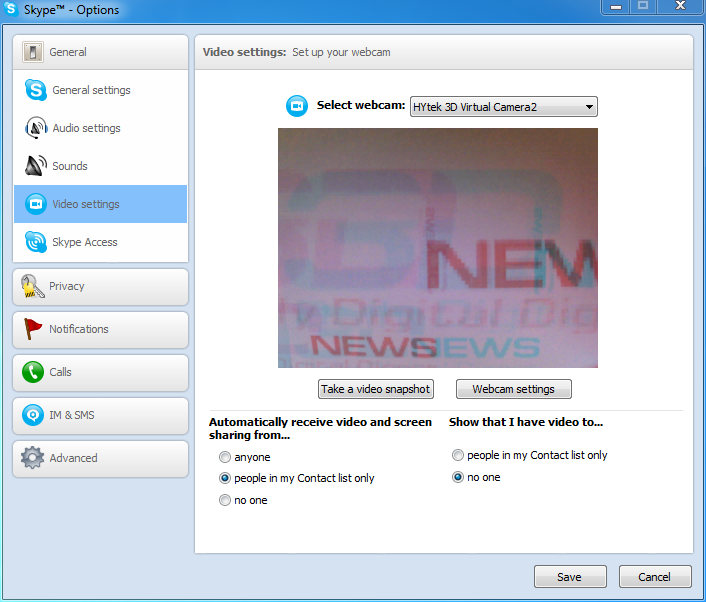Cancel the options dialog
The image size is (706, 602).
pos(655,577)
